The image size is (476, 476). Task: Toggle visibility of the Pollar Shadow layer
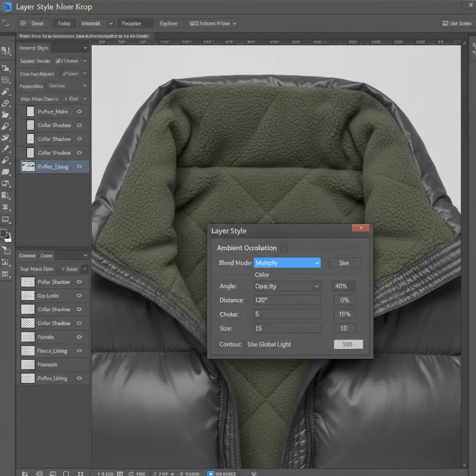(x=79, y=282)
